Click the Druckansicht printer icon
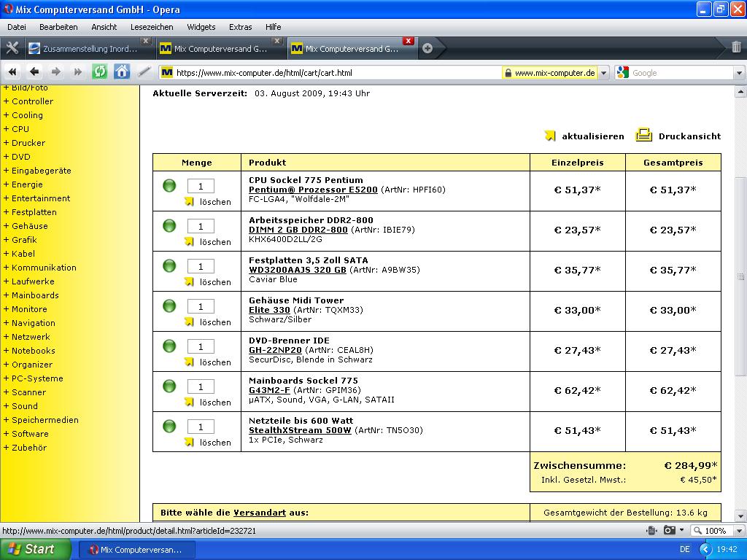 pos(643,135)
